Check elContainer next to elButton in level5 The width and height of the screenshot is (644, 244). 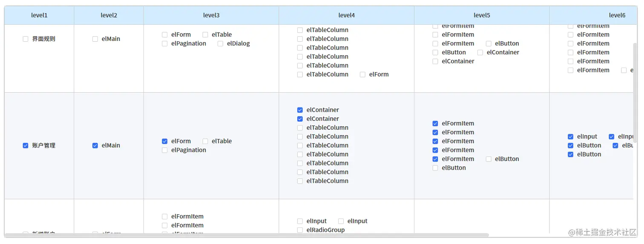click(480, 53)
